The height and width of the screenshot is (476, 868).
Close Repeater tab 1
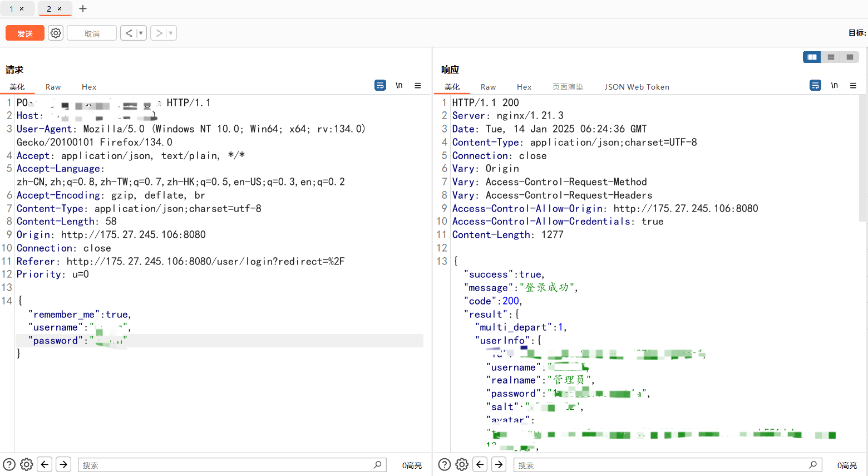point(22,9)
